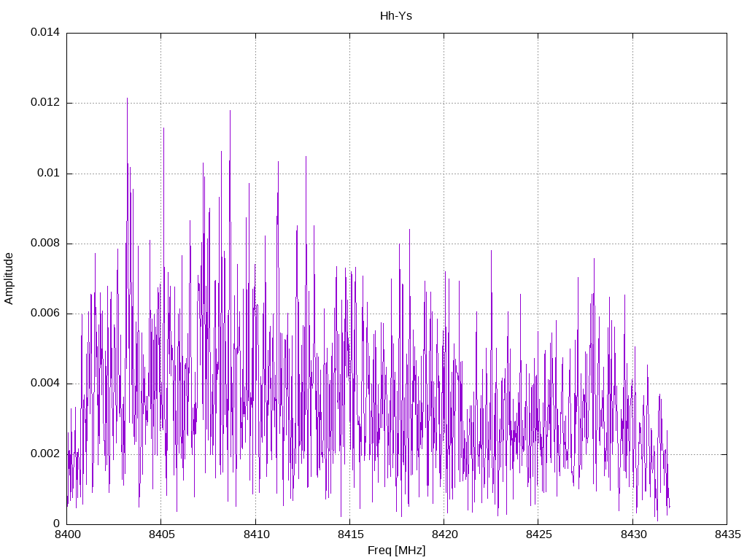Click the 0.006 y-axis tick label
This screenshot has width=747, height=560.
pyautogui.click(x=44, y=314)
